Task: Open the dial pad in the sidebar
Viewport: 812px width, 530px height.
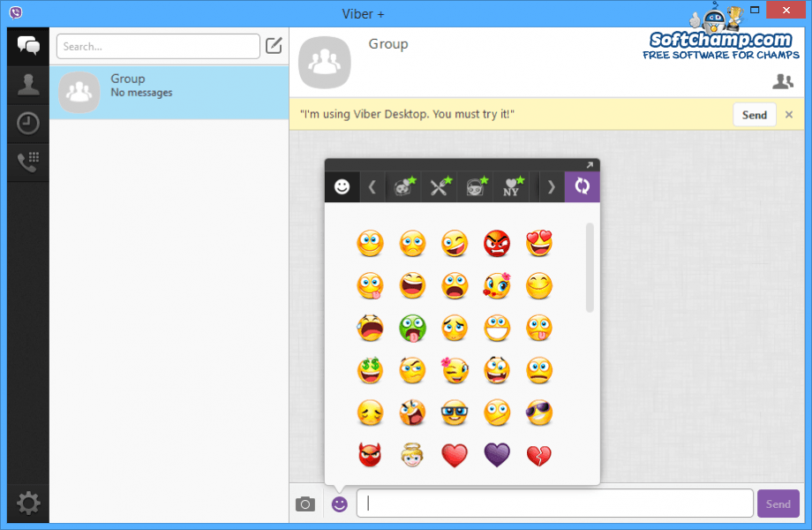Action: [28, 162]
